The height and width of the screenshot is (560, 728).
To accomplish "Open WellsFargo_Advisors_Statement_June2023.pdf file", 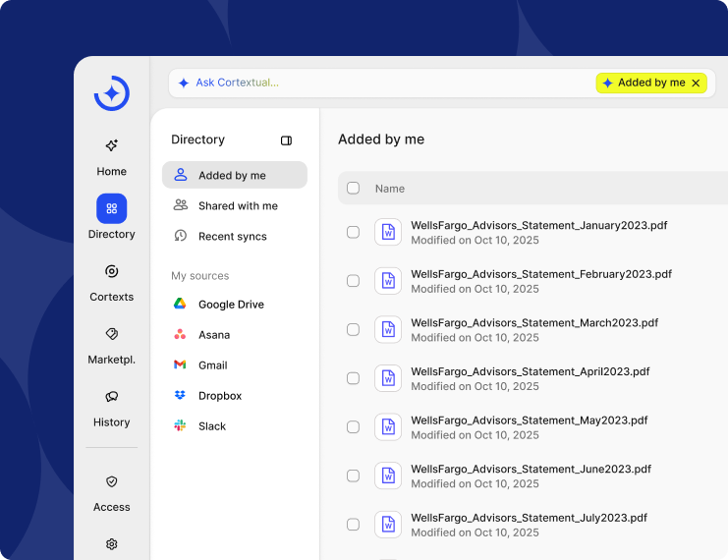I will (531, 470).
